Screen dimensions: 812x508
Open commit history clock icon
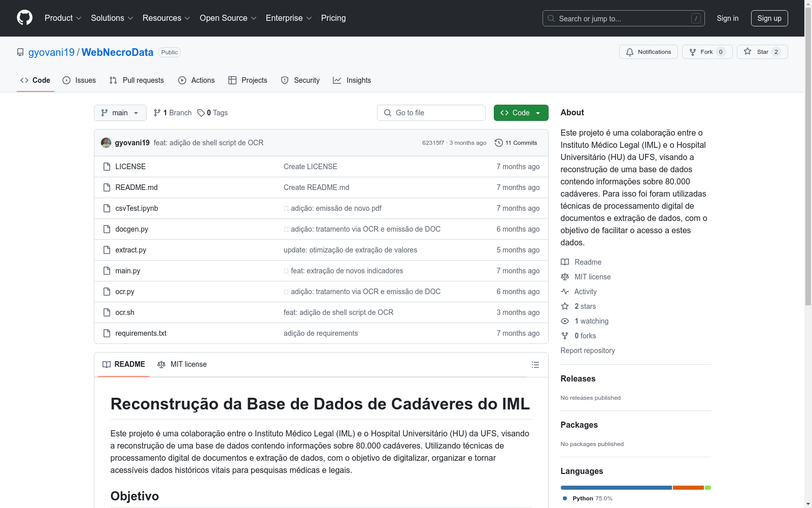(x=499, y=143)
